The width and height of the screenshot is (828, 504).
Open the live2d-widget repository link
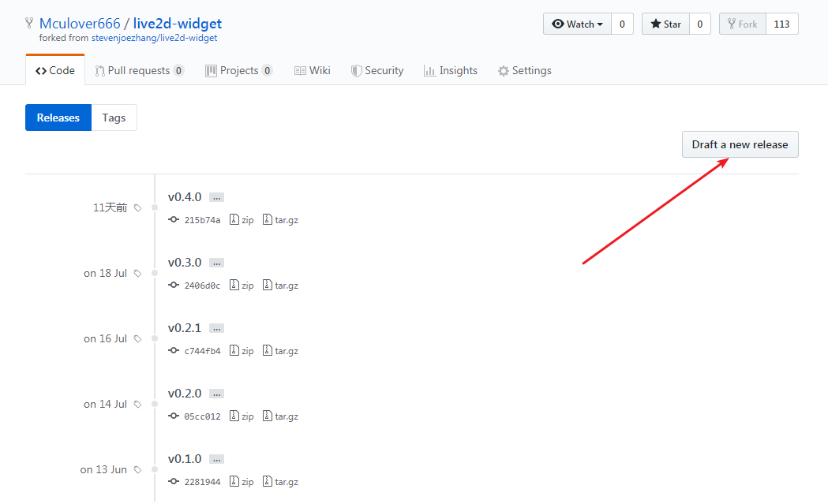tap(178, 24)
